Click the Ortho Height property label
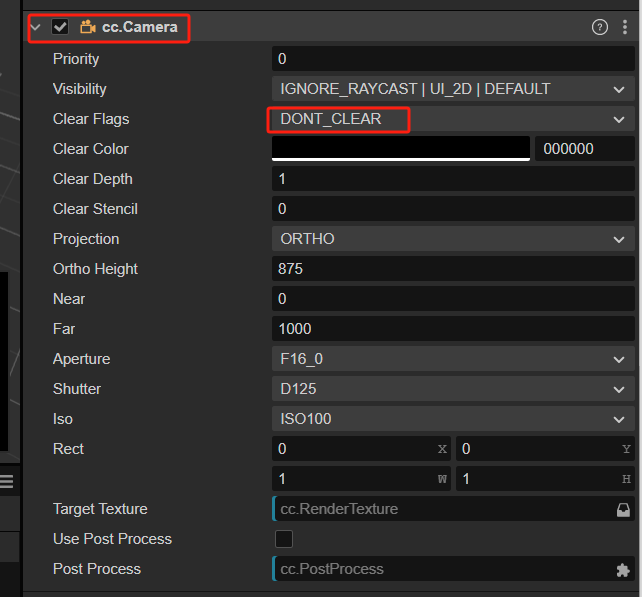The image size is (642, 597). point(95,269)
